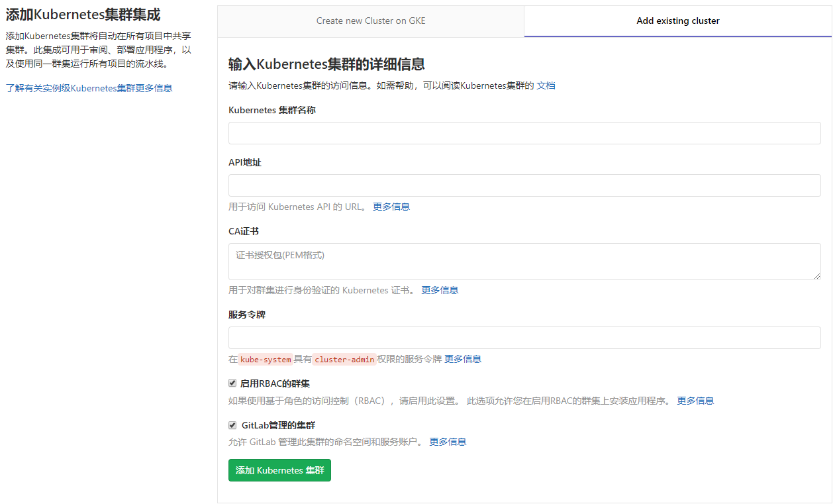Screen dimensions: 835x504
Task: Open 更多信息 link for RBAC description
Action: 695,401
